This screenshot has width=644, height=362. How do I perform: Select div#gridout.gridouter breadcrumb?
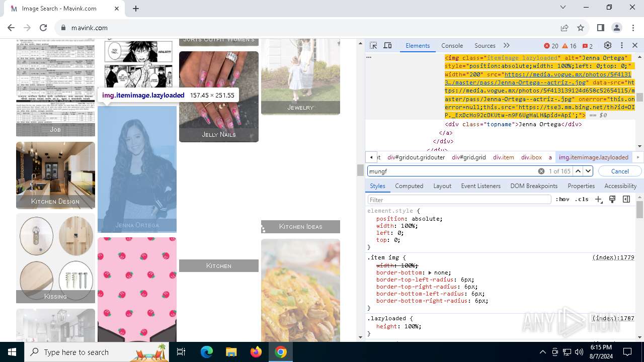click(x=416, y=157)
